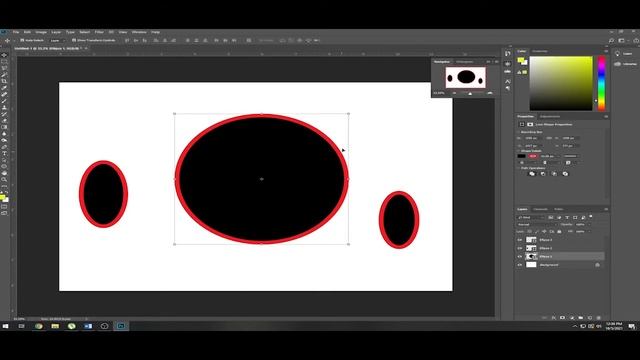Click the Navigator preview thumbnail
640x360 pixels.
click(466, 77)
